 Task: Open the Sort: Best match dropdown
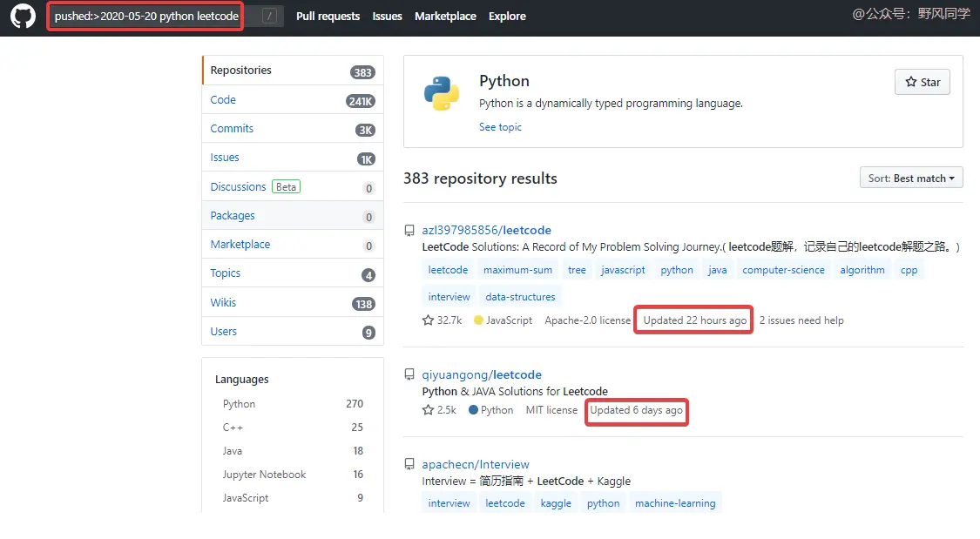(911, 178)
